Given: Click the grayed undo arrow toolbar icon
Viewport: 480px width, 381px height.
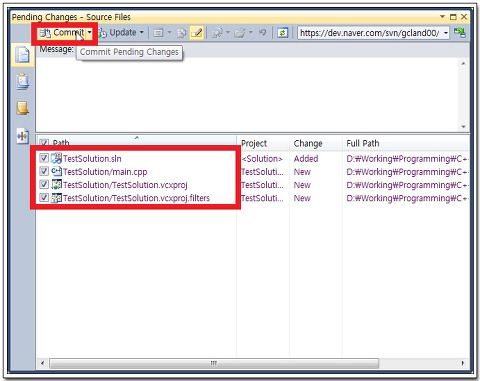Looking at the screenshot, I should pyautogui.click(x=263, y=33).
